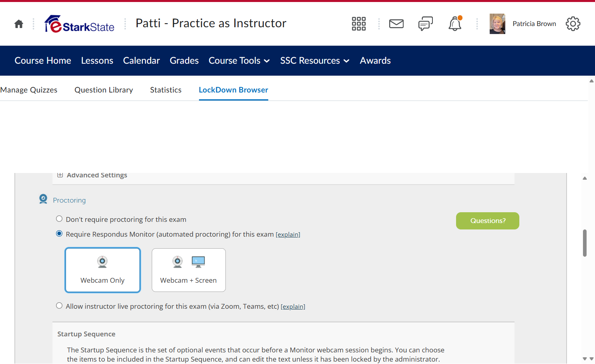Switch to the Question Library tab

coord(104,90)
